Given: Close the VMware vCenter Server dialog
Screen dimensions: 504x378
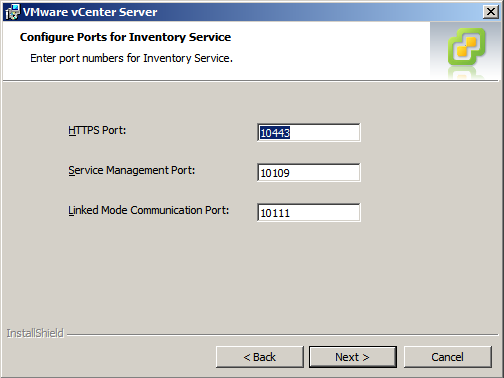Looking at the screenshot, I should click(491, 12).
